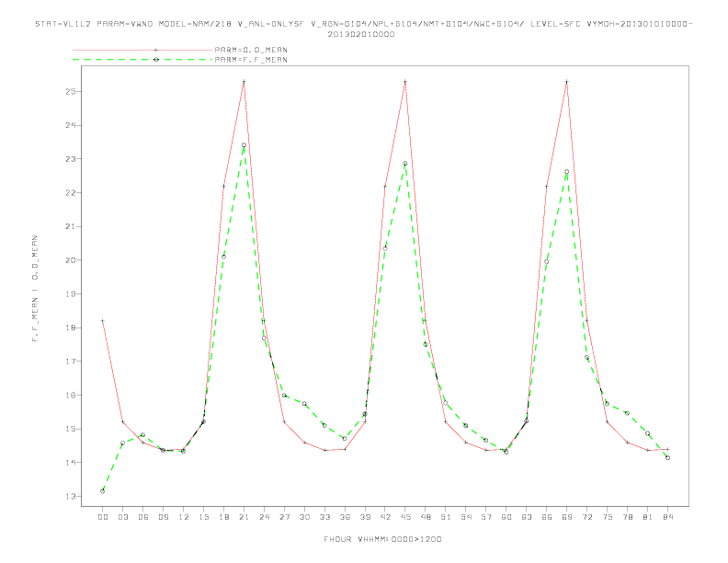Click x-axis tick label 45
Viewport: 728px width, 563px height.
[x=405, y=517]
